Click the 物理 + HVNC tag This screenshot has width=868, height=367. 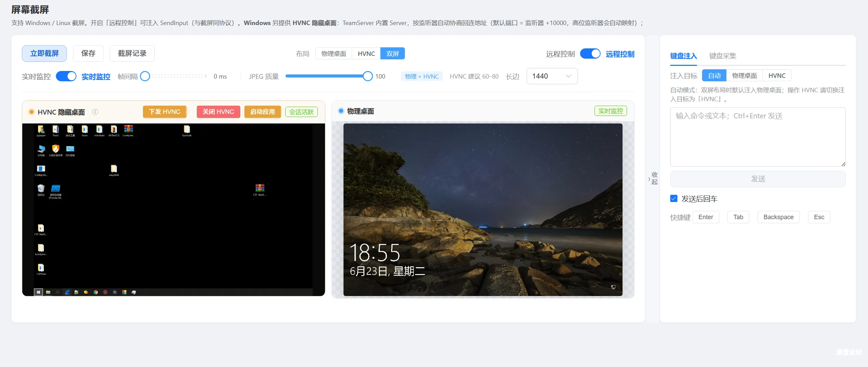coord(422,76)
